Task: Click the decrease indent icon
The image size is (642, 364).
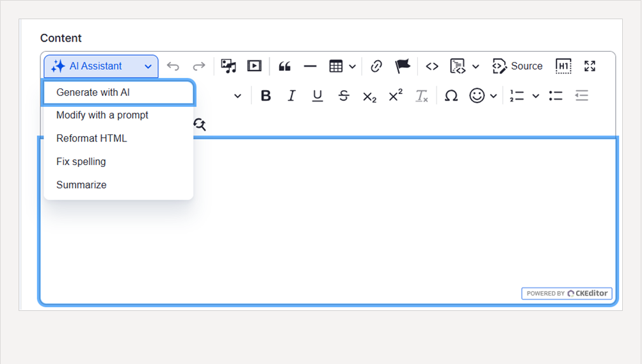Action: [581, 96]
